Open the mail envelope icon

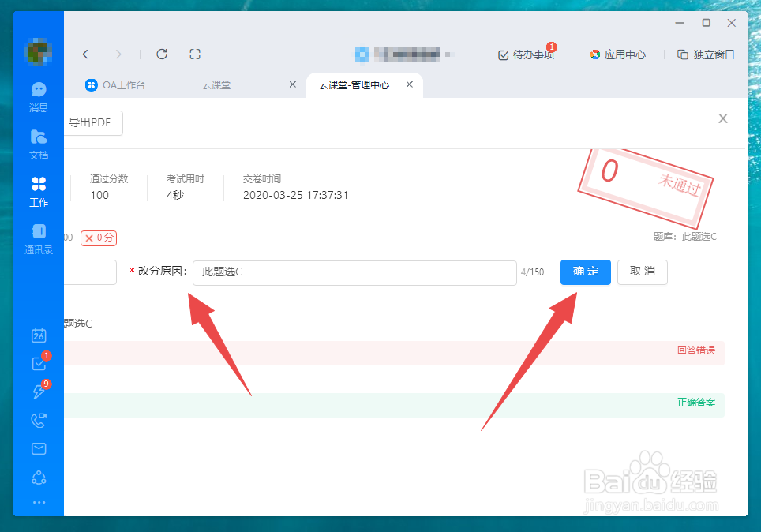pyautogui.click(x=38, y=448)
